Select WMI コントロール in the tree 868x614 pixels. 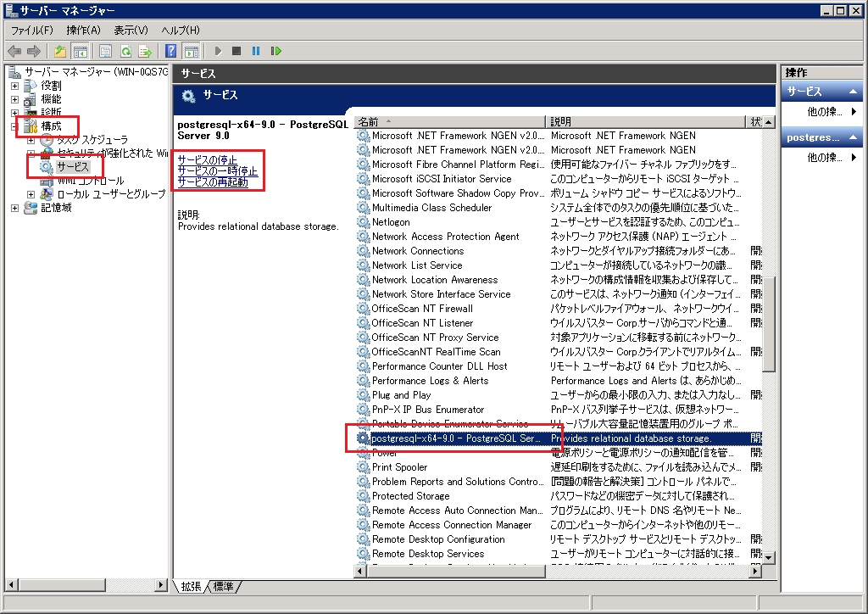(90, 181)
